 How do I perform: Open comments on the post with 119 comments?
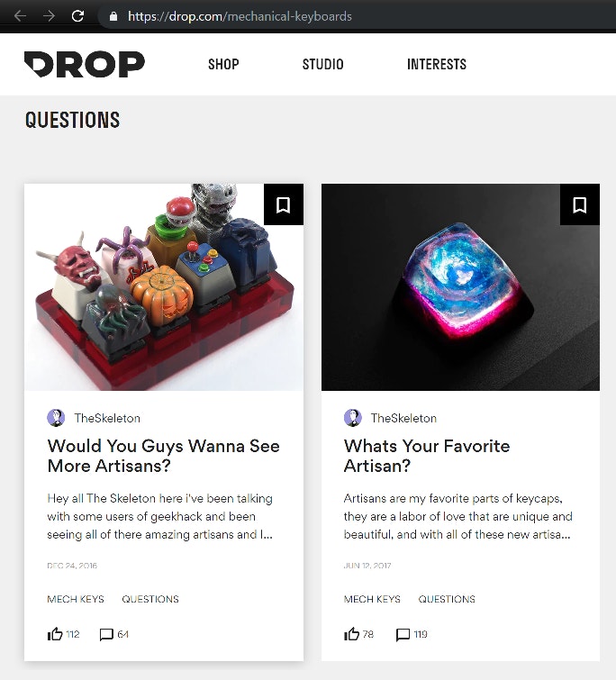click(x=403, y=634)
